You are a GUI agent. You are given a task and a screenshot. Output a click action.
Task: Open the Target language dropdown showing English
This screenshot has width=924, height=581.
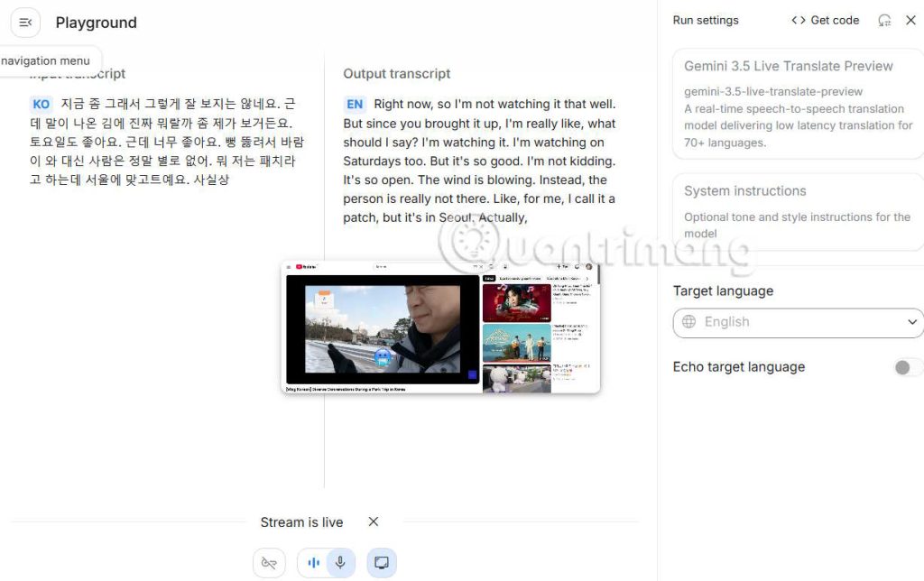point(798,322)
